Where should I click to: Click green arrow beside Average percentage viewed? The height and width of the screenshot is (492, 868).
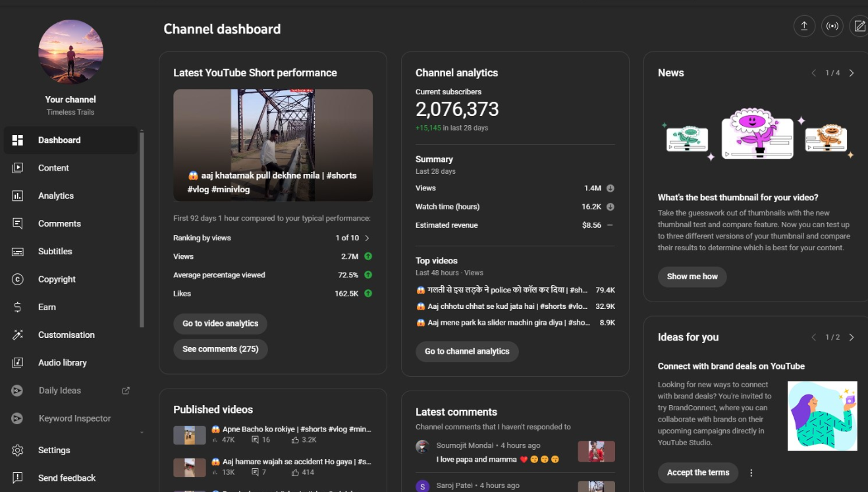368,275
